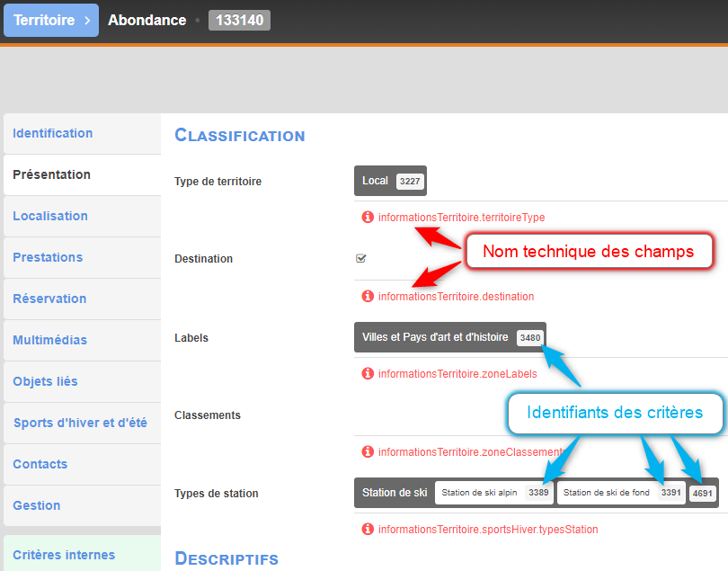The image size is (728, 571).
Task: Open the Multimédias tab
Action: [82, 340]
